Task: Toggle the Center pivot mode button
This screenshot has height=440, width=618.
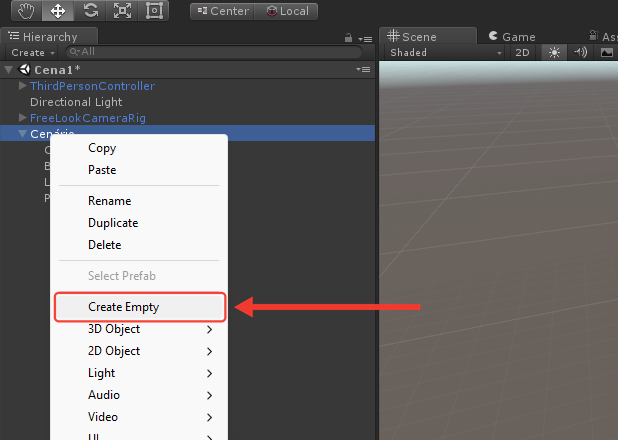Action: [x=223, y=11]
